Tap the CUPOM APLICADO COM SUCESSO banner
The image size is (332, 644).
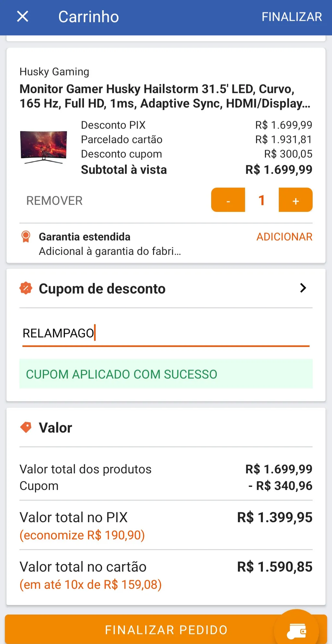166,374
